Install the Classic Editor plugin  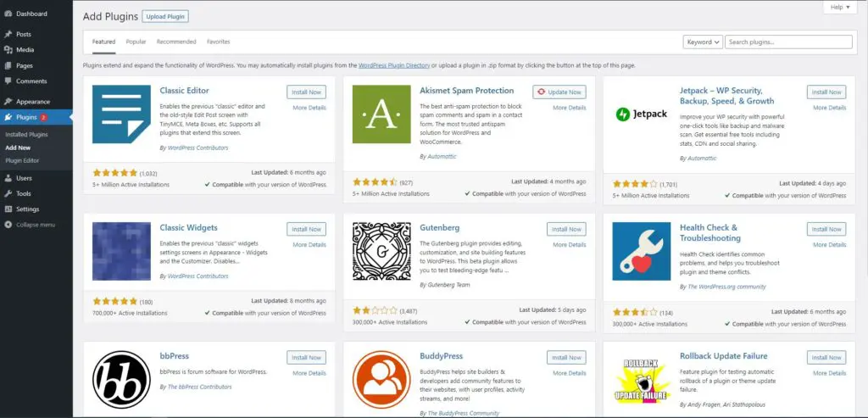click(306, 92)
